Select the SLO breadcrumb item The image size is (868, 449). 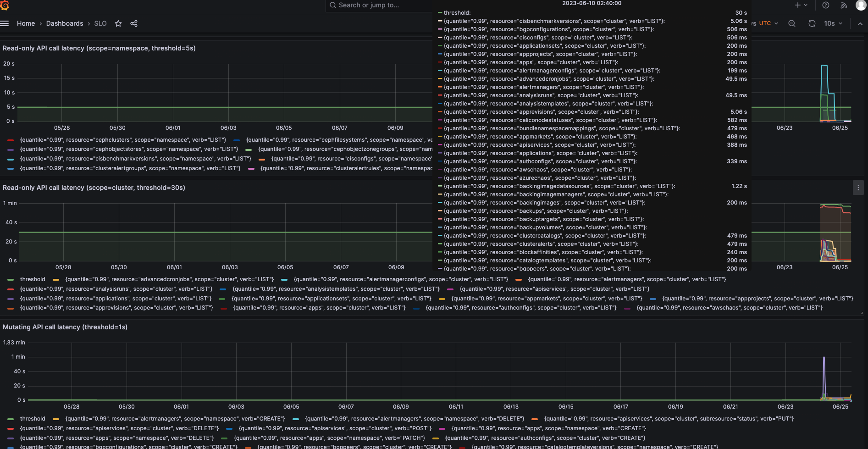click(100, 23)
